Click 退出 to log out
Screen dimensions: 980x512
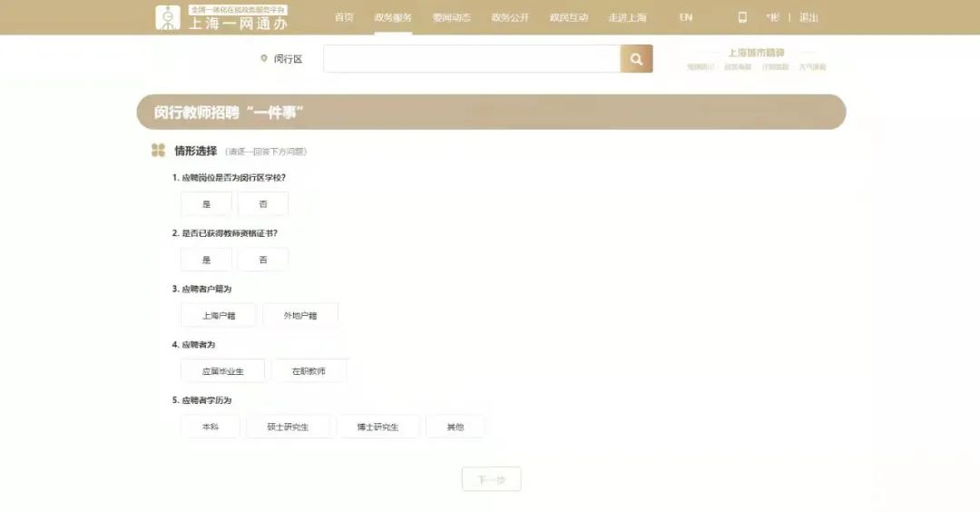click(x=808, y=17)
